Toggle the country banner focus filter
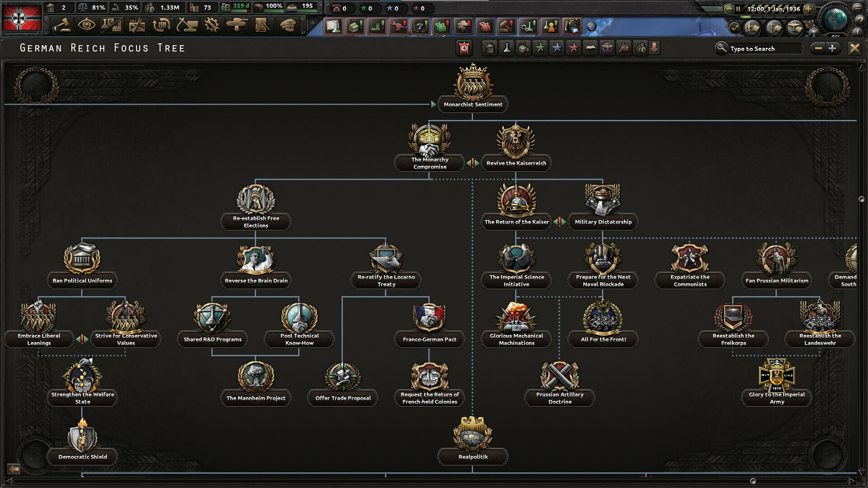Screen dimensions: 868x488 [464, 48]
